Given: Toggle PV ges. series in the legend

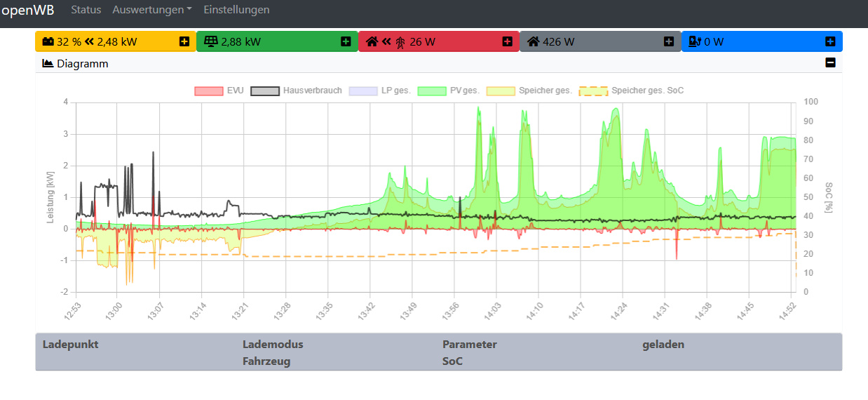Looking at the screenshot, I should pyautogui.click(x=448, y=91).
